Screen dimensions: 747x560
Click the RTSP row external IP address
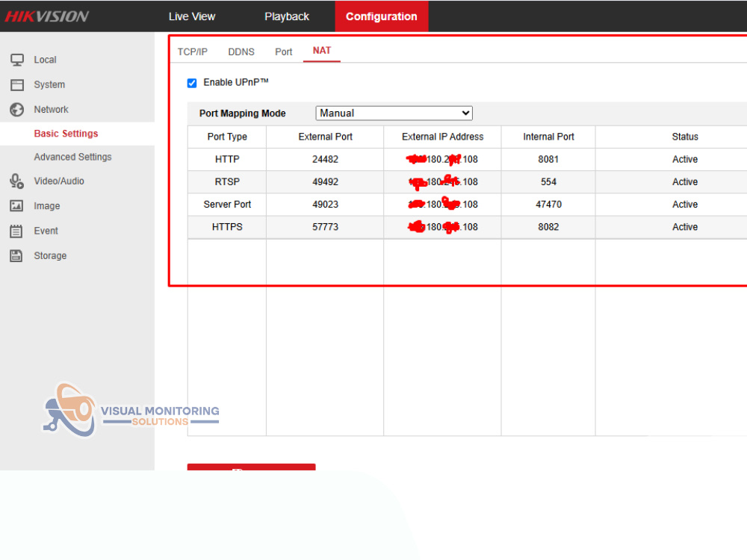point(442,182)
